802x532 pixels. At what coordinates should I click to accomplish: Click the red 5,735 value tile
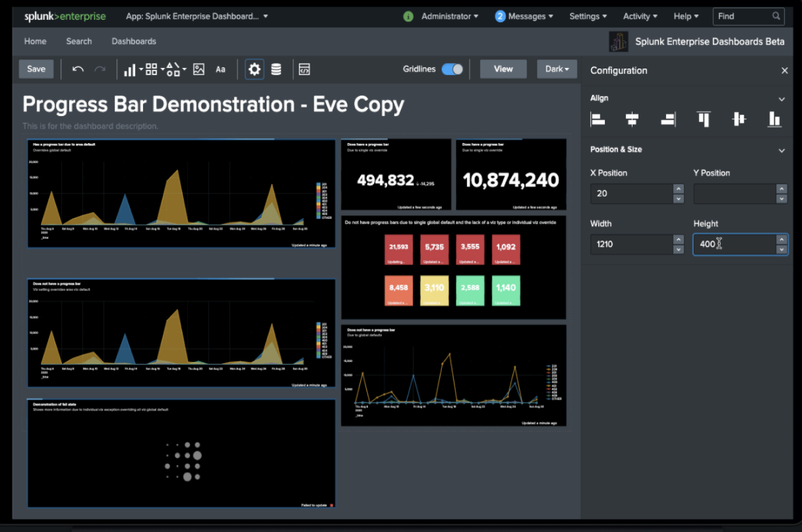coord(434,250)
